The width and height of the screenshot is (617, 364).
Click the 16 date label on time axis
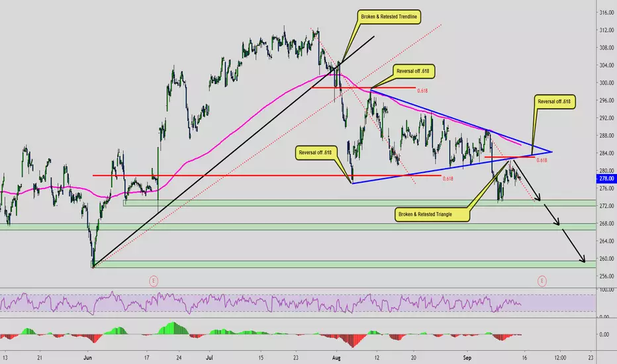point(524,357)
